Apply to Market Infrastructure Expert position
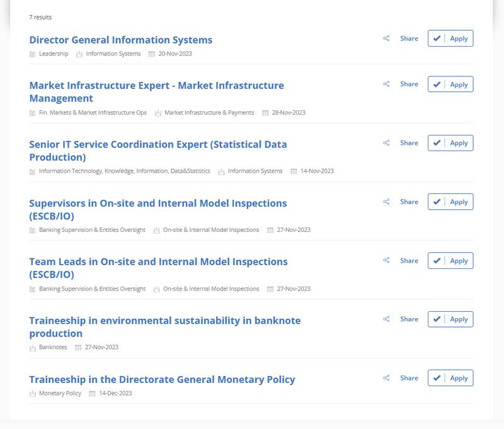This screenshot has height=429, width=504. coord(450,84)
